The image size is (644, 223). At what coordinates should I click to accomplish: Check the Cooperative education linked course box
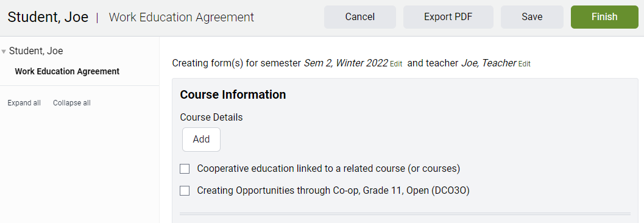pos(185,169)
